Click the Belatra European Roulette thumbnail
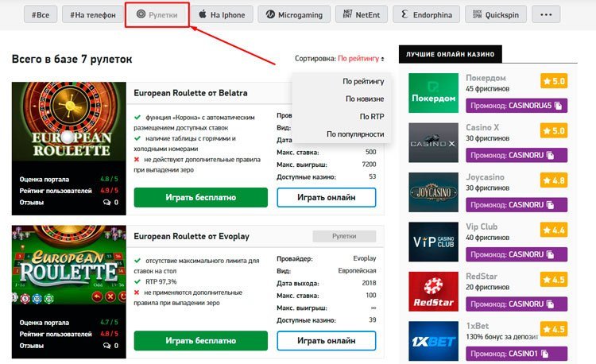This screenshot has height=364, width=596. pos(69,122)
